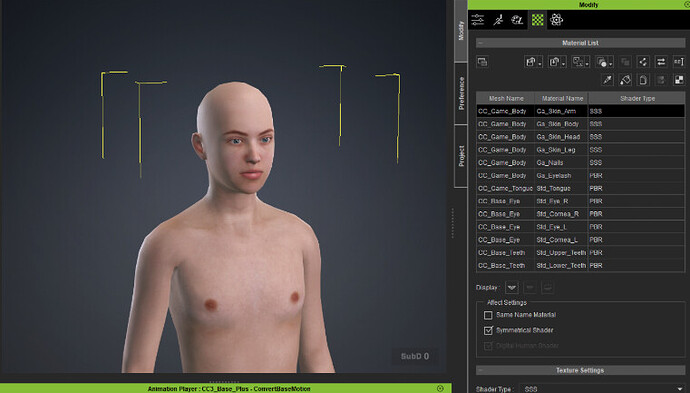Viewport: 690px width, 393px height.
Task: Switch to the Modify side tab
Action: click(461, 31)
